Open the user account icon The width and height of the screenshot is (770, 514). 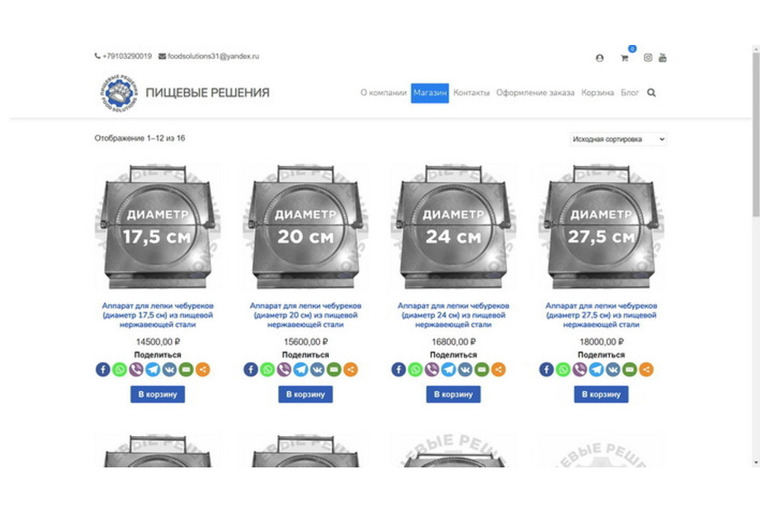point(600,58)
